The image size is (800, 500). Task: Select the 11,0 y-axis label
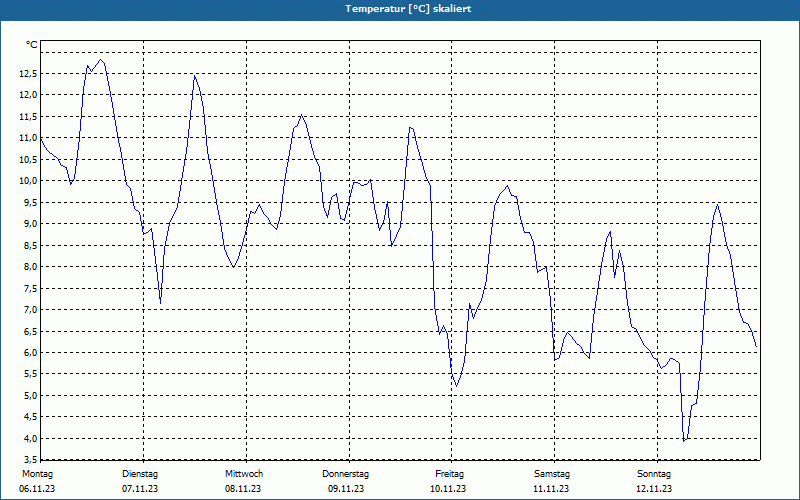[28, 138]
